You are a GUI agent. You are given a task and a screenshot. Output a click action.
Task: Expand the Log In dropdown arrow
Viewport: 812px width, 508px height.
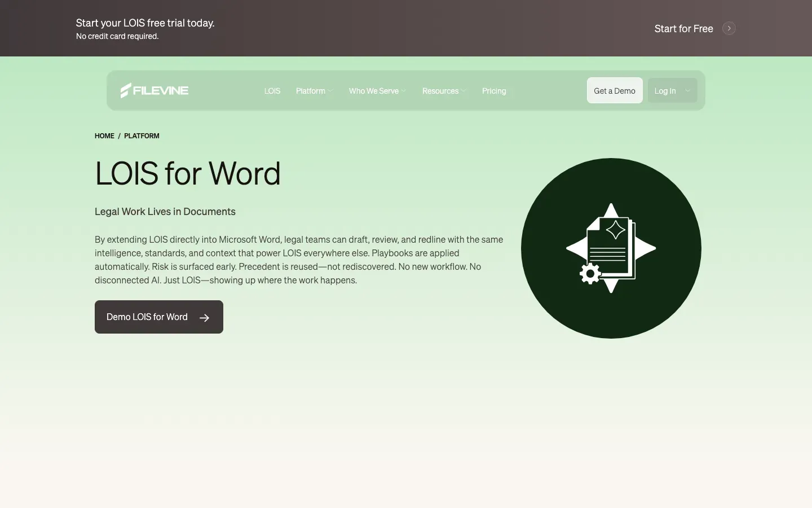click(x=688, y=90)
